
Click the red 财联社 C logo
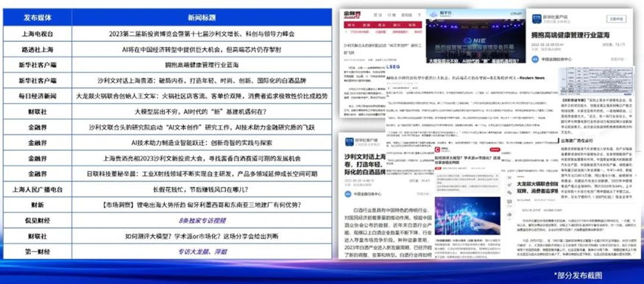point(437,149)
